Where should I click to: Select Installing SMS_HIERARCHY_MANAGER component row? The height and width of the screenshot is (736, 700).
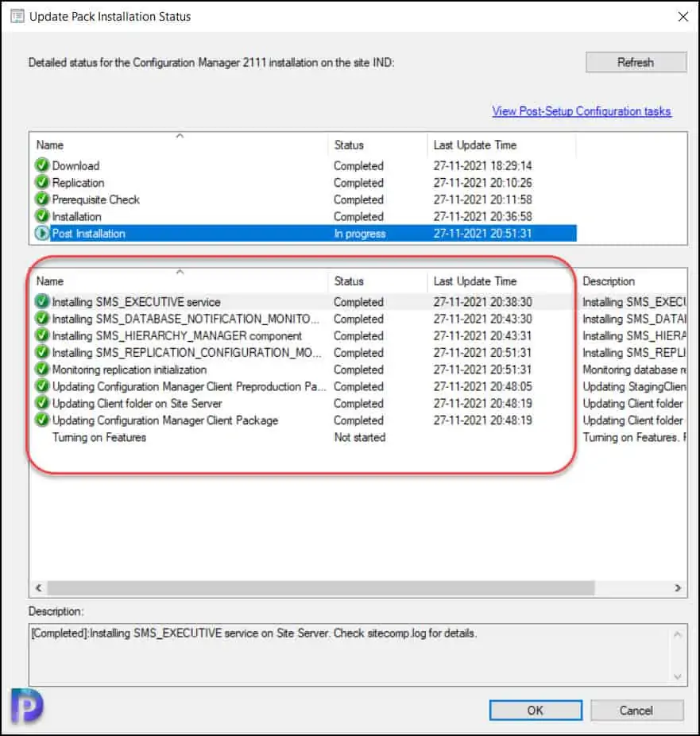click(359, 335)
